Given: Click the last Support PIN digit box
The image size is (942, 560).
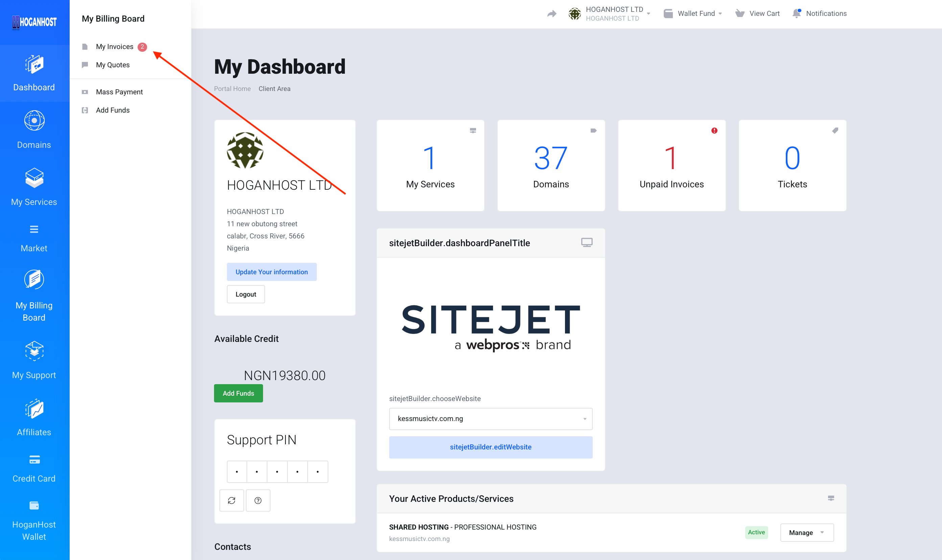Looking at the screenshot, I should pos(317,472).
